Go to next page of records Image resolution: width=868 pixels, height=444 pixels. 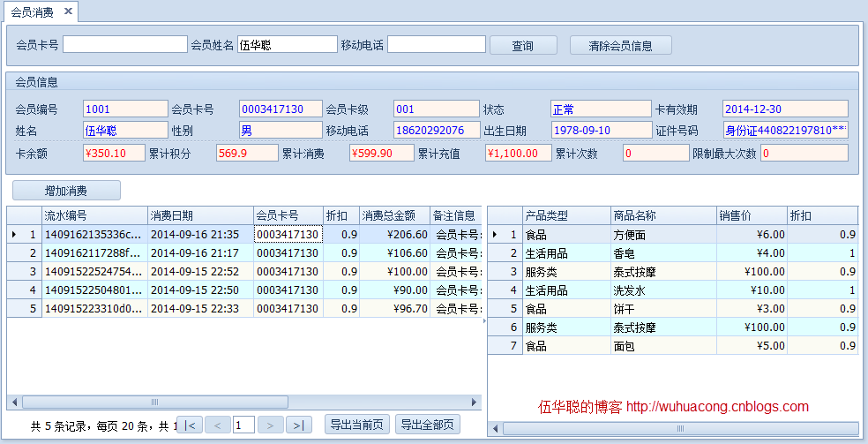coord(271,425)
